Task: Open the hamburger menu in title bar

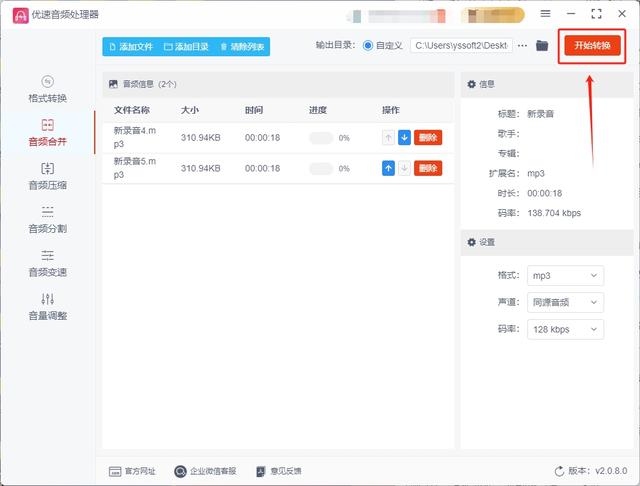Action: [545, 14]
